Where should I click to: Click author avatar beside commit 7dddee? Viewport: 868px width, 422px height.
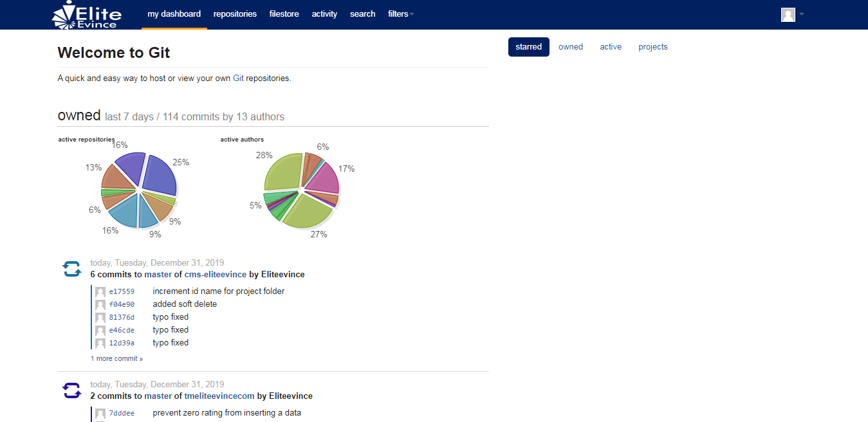tap(100, 414)
